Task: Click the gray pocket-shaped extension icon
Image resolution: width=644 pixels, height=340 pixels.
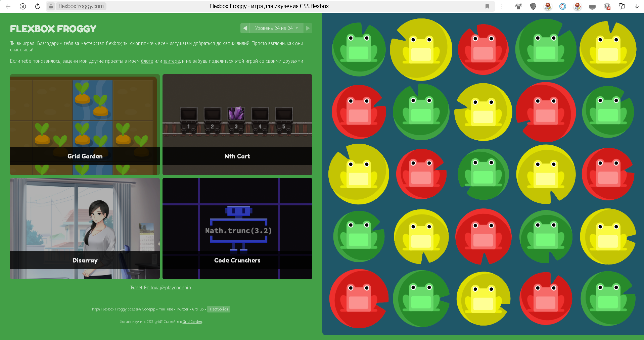Action: click(592, 6)
